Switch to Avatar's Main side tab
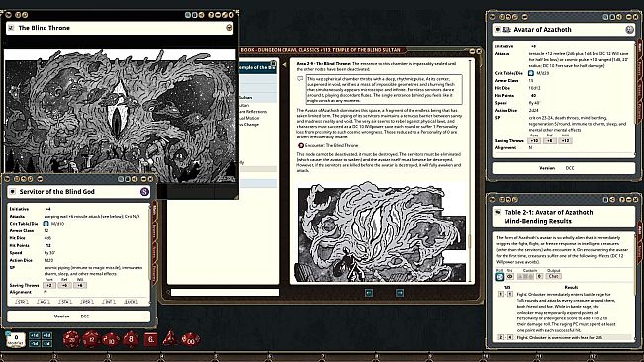The height and width of the screenshot is (362, 644). (x=639, y=47)
